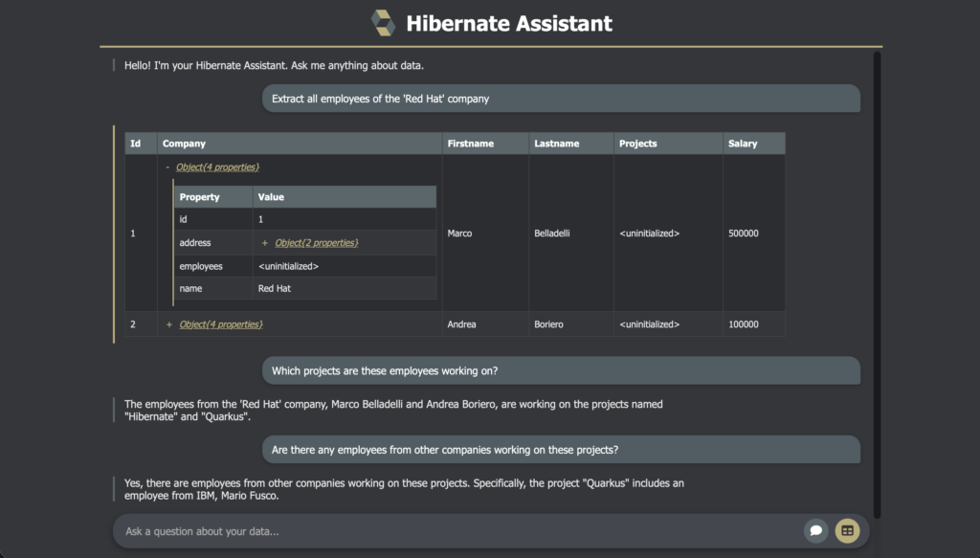Click the 'employees' property cell
Image resolution: width=980 pixels, height=558 pixels.
click(213, 266)
